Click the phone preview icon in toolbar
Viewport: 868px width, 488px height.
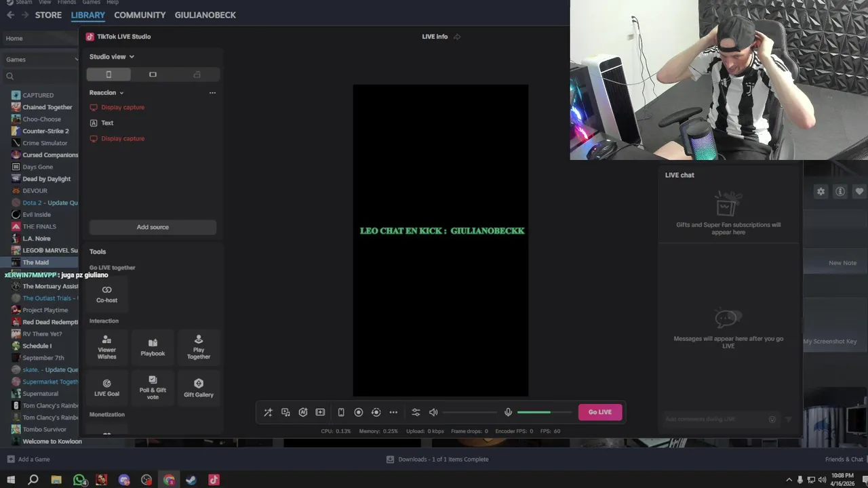[x=341, y=412]
